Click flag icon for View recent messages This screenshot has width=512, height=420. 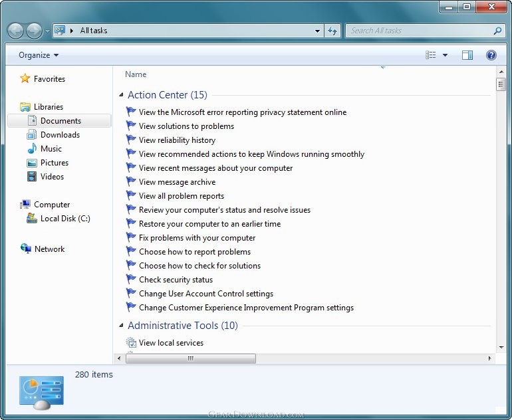(x=131, y=167)
